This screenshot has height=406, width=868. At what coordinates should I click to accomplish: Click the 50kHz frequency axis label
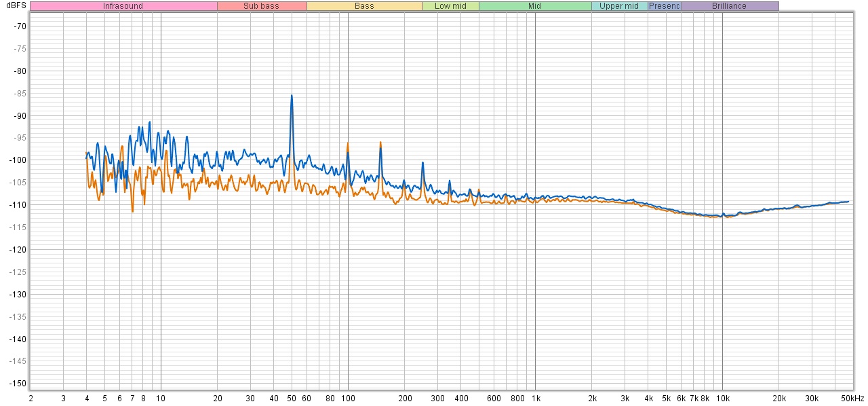point(852,398)
